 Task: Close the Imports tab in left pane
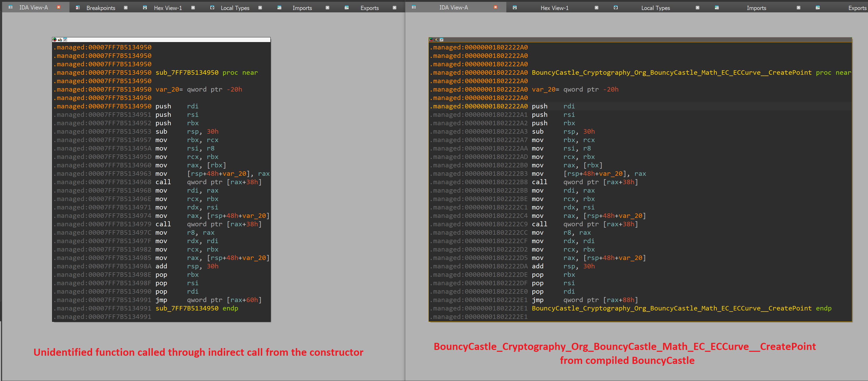(327, 7)
